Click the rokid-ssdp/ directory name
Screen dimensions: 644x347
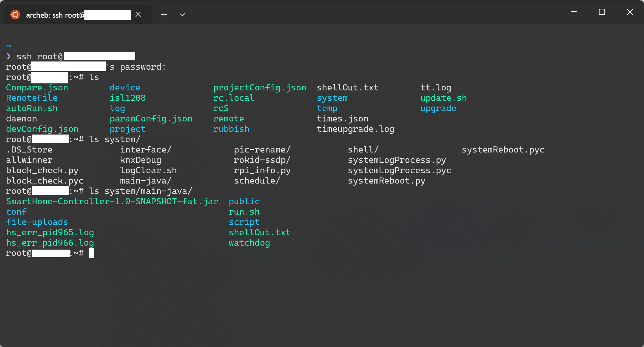[262, 160]
